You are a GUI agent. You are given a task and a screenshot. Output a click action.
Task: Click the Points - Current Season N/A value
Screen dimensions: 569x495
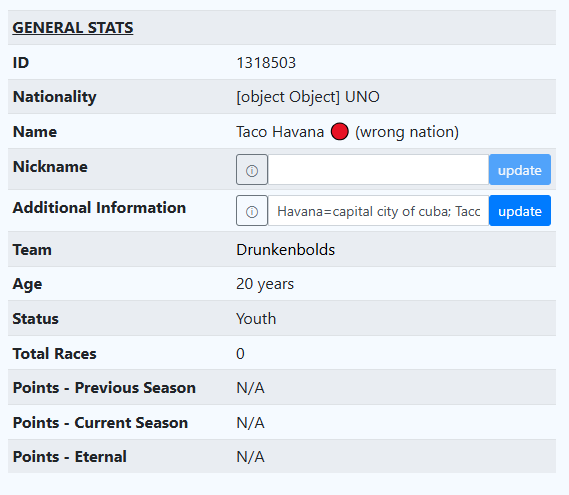250,423
